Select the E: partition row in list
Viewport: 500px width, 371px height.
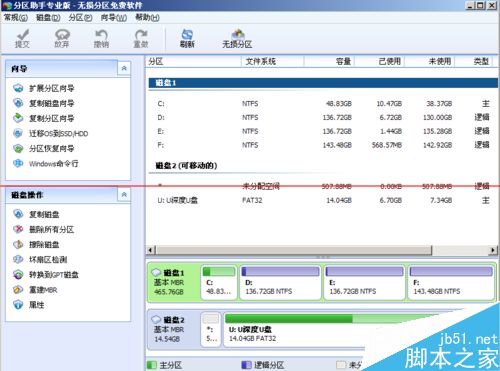point(323,131)
